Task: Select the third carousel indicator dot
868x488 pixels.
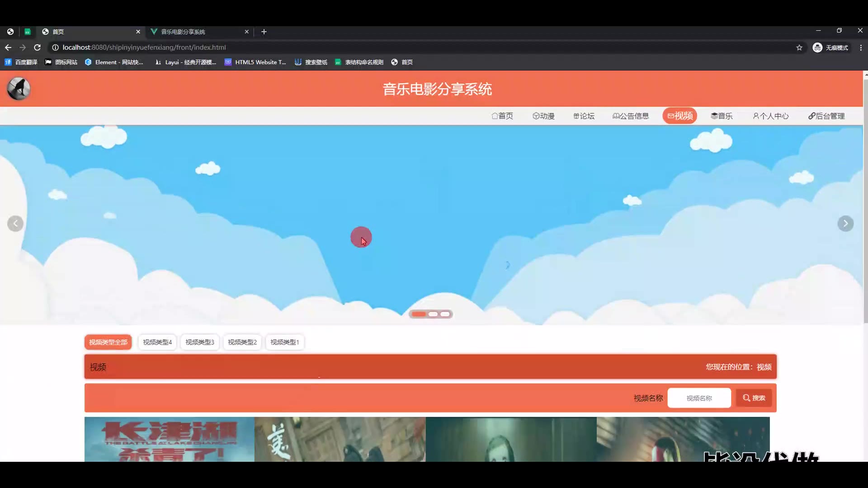Action: pyautogui.click(x=445, y=314)
